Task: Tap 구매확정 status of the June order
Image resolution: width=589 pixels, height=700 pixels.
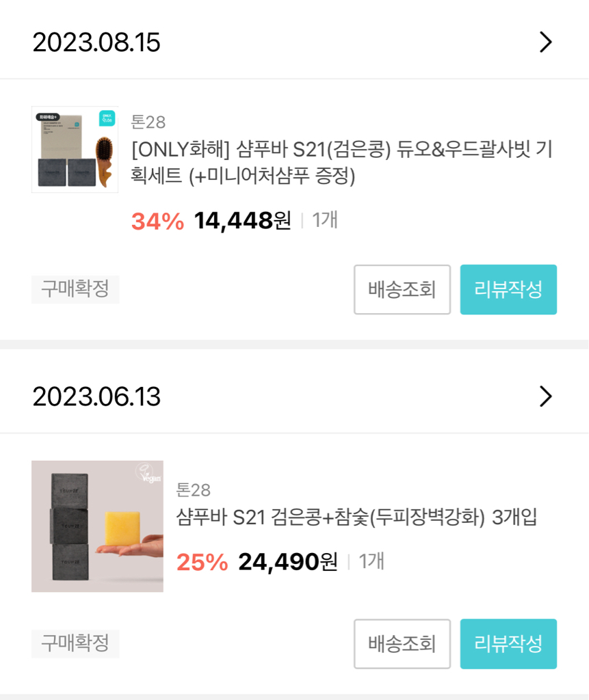Action: (x=75, y=643)
